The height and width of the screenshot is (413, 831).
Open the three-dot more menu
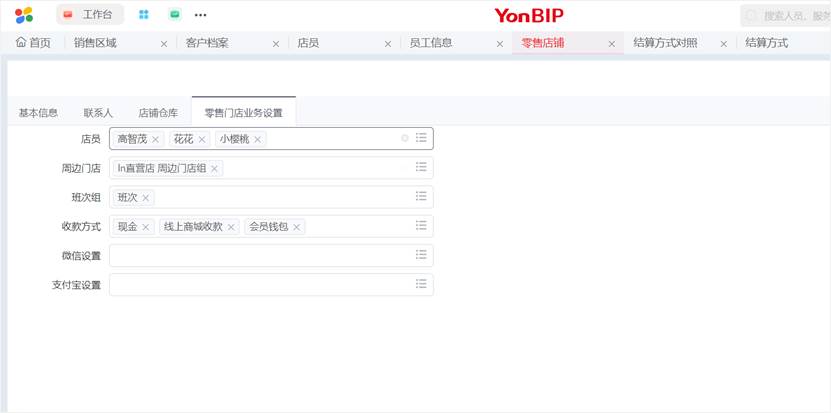click(x=201, y=15)
